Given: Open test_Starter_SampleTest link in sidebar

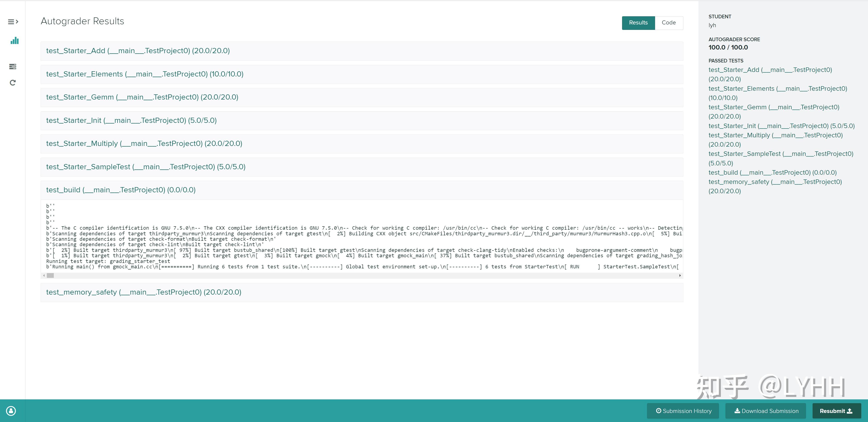Looking at the screenshot, I should (780, 154).
